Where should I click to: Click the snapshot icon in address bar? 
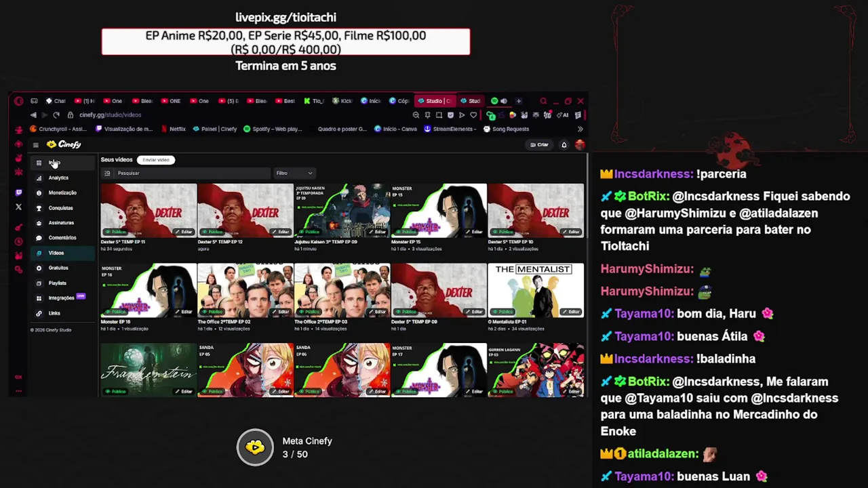coord(439,115)
